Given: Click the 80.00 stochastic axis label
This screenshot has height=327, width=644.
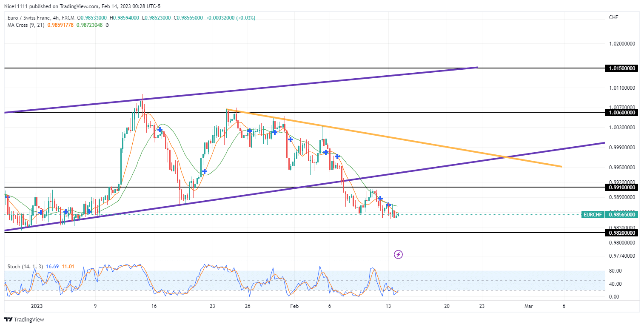Looking at the screenshot, I should (616, 271).
